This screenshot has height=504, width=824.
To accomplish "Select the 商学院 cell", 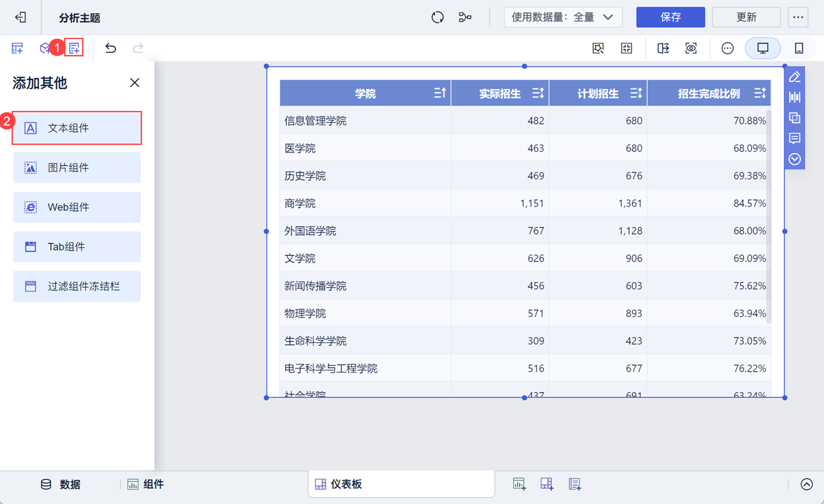I will coord(365,203).
